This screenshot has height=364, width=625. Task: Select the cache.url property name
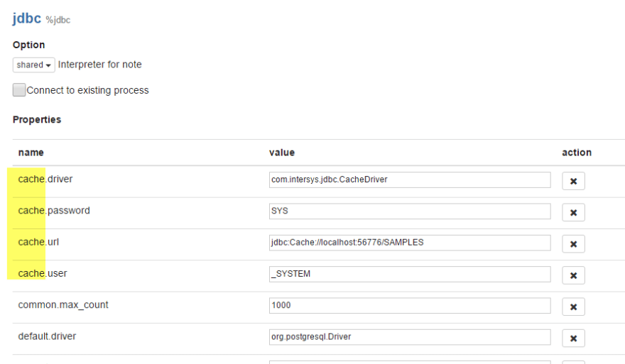(x=38, y=242)
